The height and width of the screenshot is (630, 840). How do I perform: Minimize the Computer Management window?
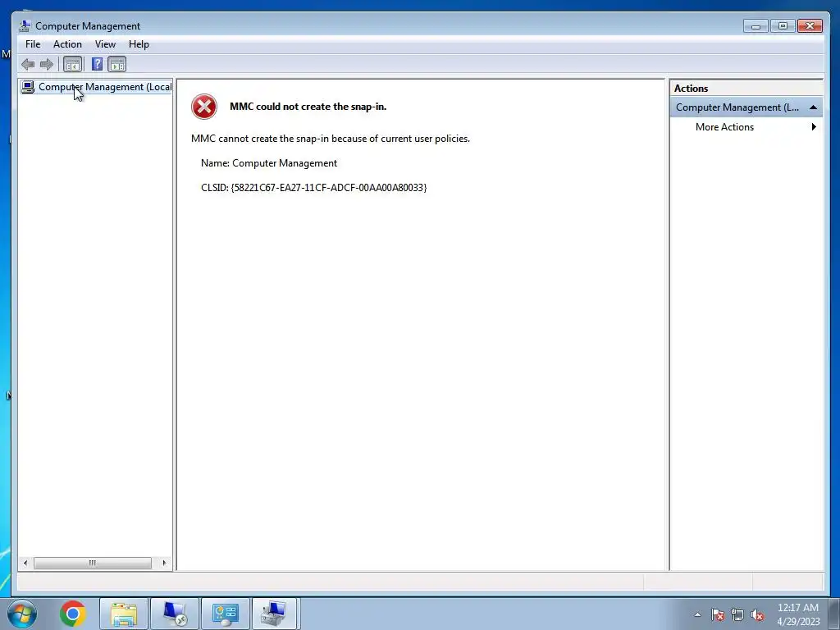click(756, 26)
